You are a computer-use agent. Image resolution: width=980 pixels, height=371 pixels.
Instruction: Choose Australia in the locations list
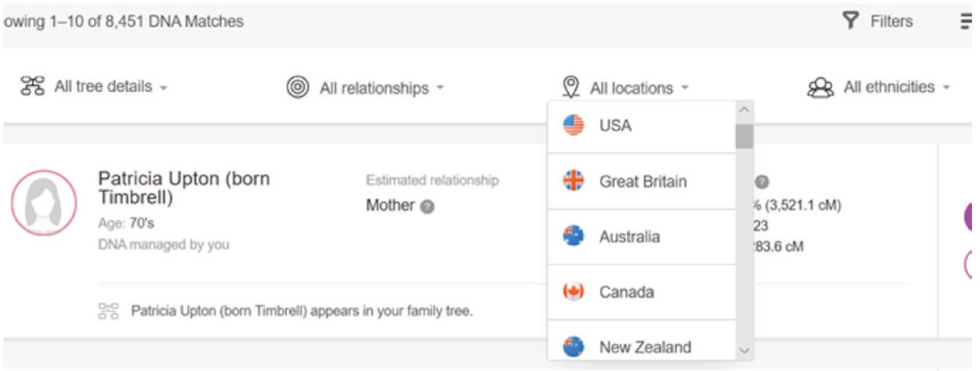(629, 236)
